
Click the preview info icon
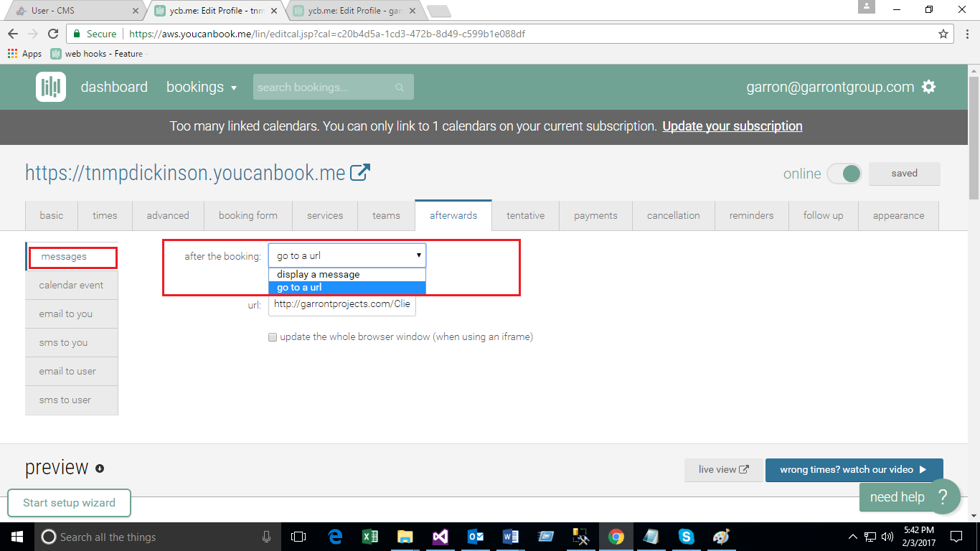click(x=100, y=468)
